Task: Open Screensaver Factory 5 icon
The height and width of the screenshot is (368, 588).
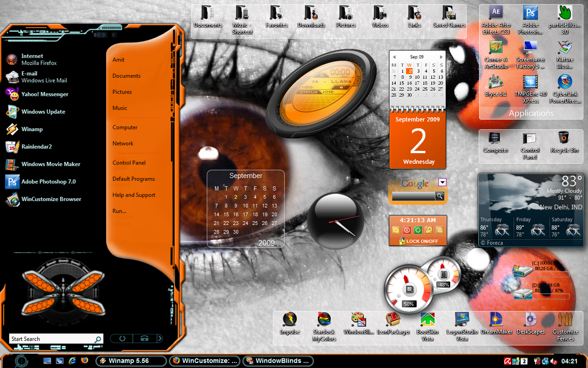Action: (530, 54)
